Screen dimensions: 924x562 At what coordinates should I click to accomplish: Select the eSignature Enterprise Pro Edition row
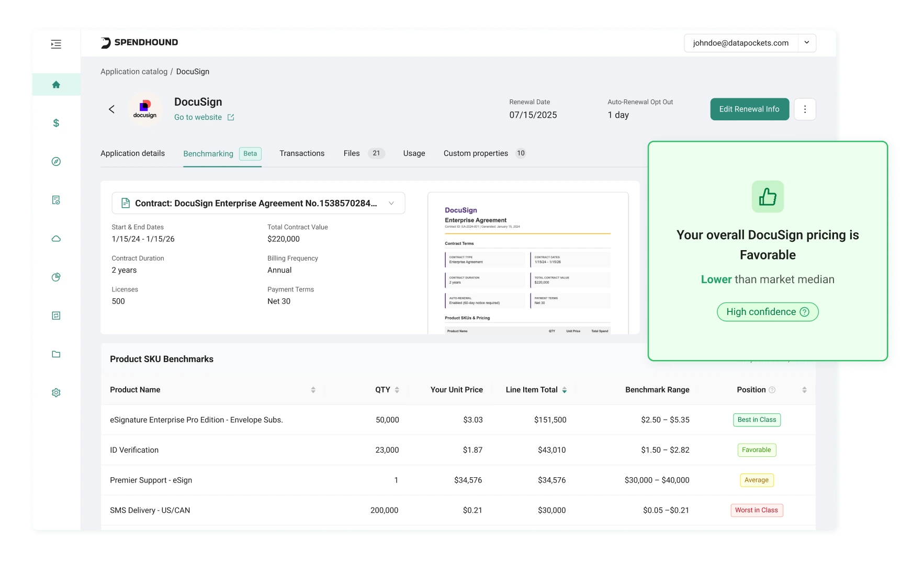pos(458,420)
